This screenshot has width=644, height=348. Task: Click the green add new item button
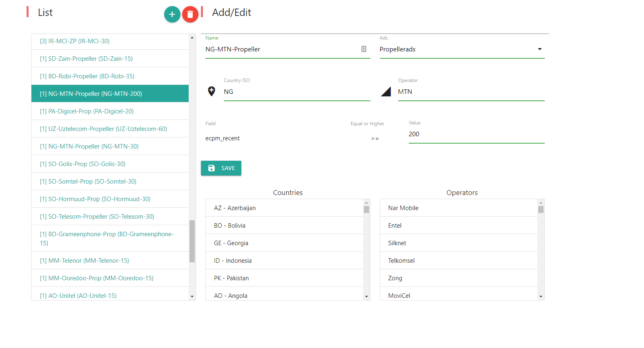point(172,14)
